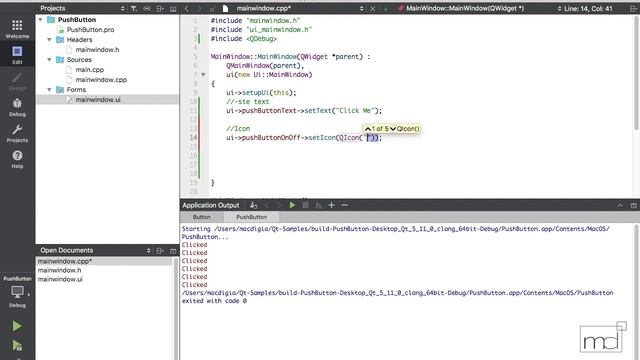
Task: Place cursor on the //Icon comment line
Action: click(x=238, y=129)
